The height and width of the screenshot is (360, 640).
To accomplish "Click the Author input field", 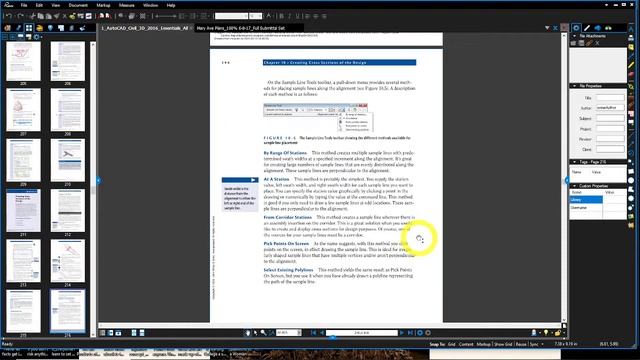I will (x=610, y=108).
